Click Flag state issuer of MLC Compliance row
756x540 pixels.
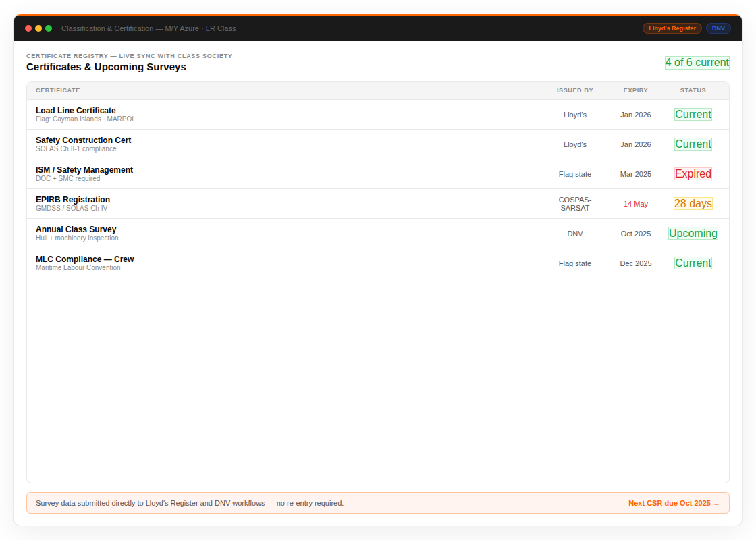point(574,263)
